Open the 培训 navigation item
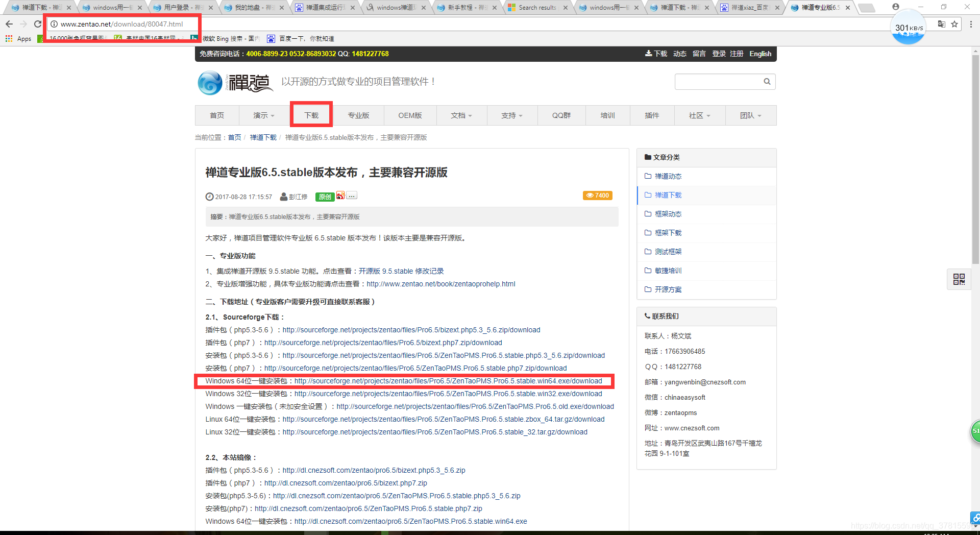Viewport: 980px width, 535px height. pos(607,115)
